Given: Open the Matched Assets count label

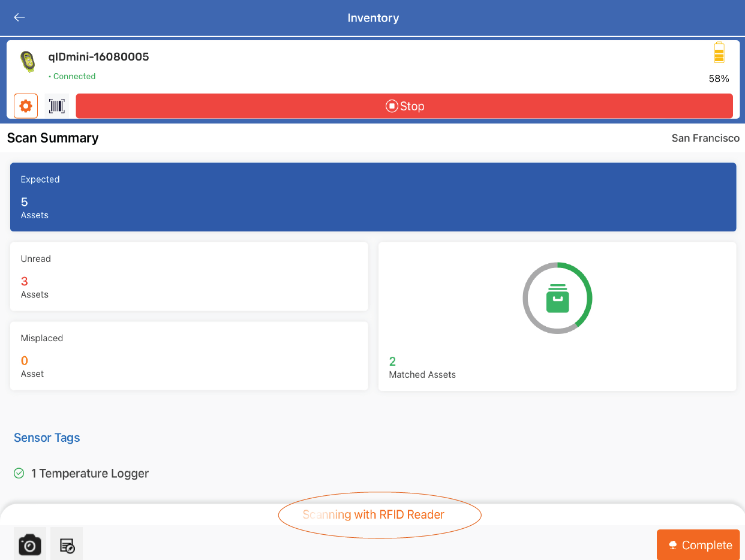Looking at the screenshot, I should [422, 374].
